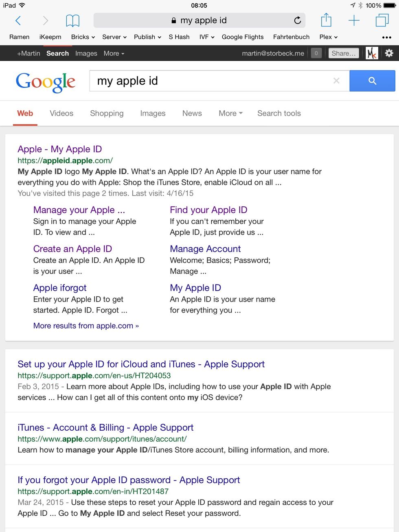Add a new tab with plus icon
Image resolution: width=399 pixels, height=532 pixels.
tap(354, 20)
